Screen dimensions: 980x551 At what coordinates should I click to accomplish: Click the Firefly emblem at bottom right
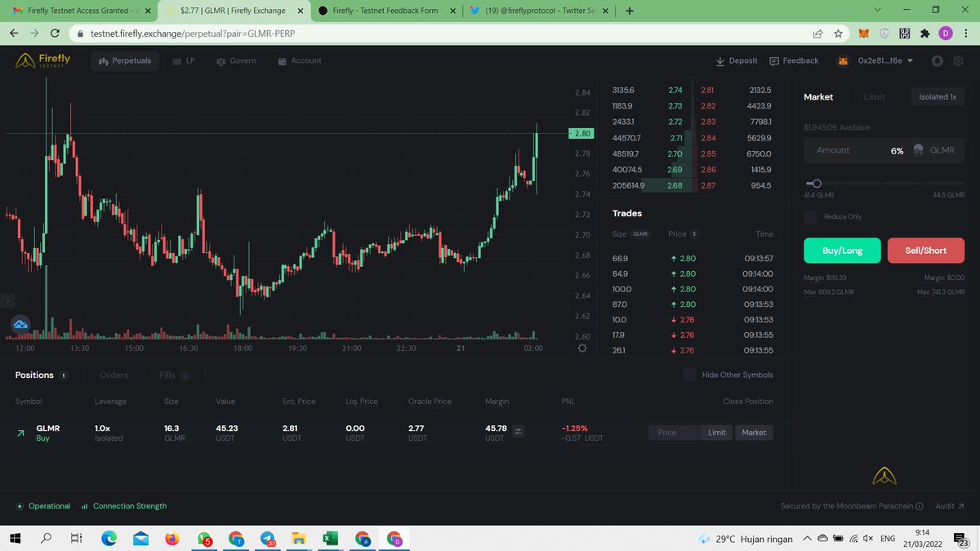click(886, 476)
